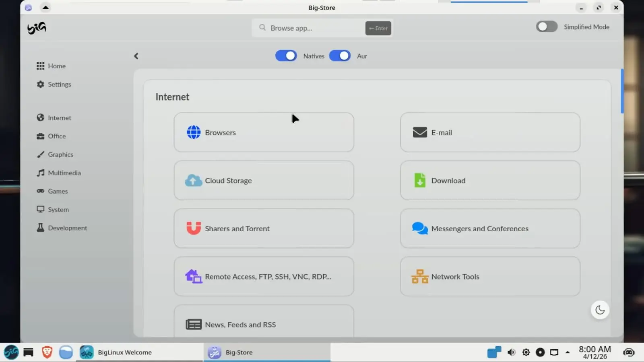Viewport: 644px width, 362px height.
Task: Click the blue globe Browsers icon
Action: (x=194, y=132)
